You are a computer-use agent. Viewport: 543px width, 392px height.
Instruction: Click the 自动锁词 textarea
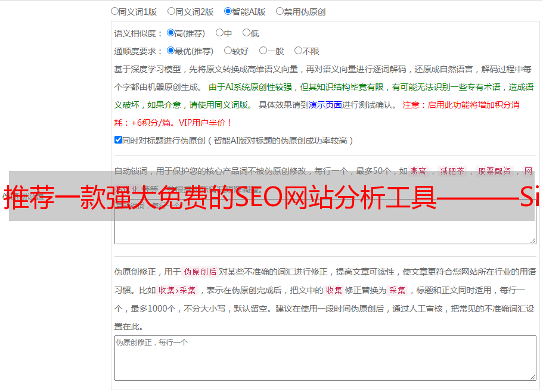pos(325,222)
